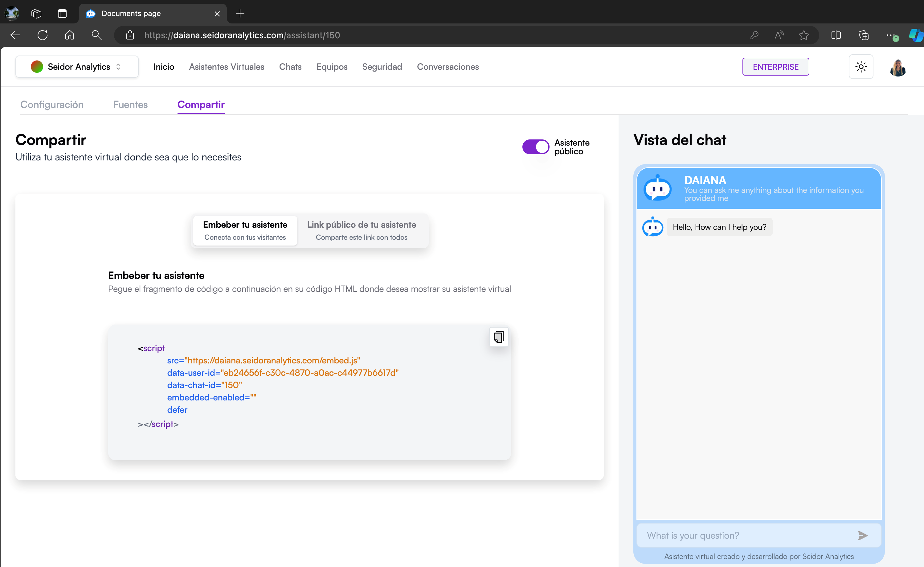This screenshot has width=924, height=567.
Task: Click the read aloud icon in address bar
Action: click(779, 35)
